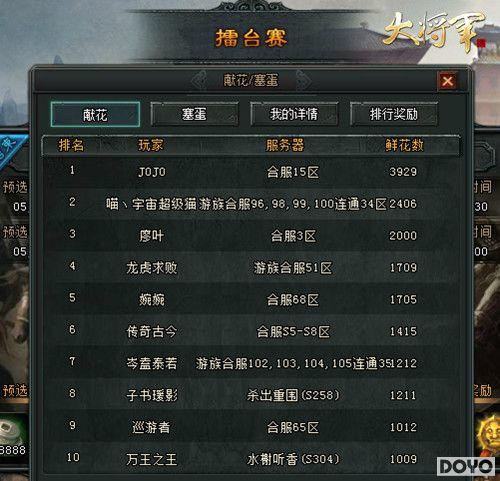This screenshot has height=481, width=500.
Task: Click the 大将军 game logo
Action: (435, 31)
